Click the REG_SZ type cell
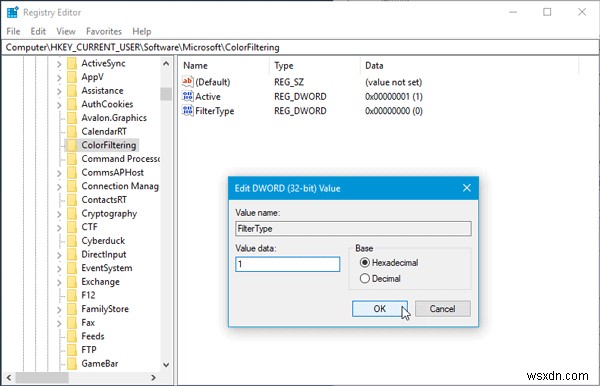 coord(289,82)
